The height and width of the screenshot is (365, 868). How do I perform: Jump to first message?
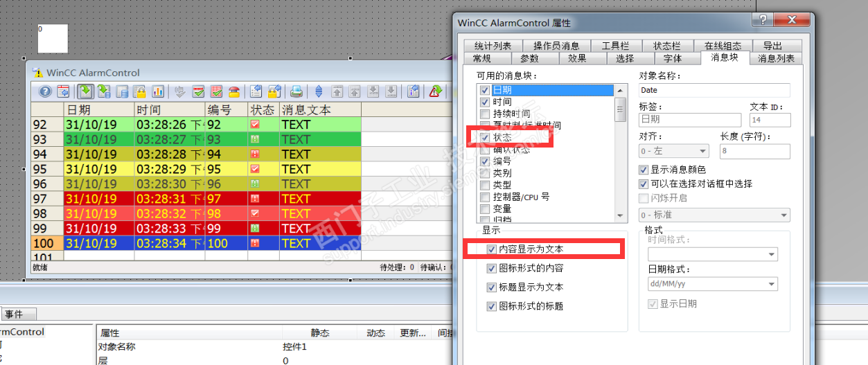pyautogui.click(x=337, y=91)
